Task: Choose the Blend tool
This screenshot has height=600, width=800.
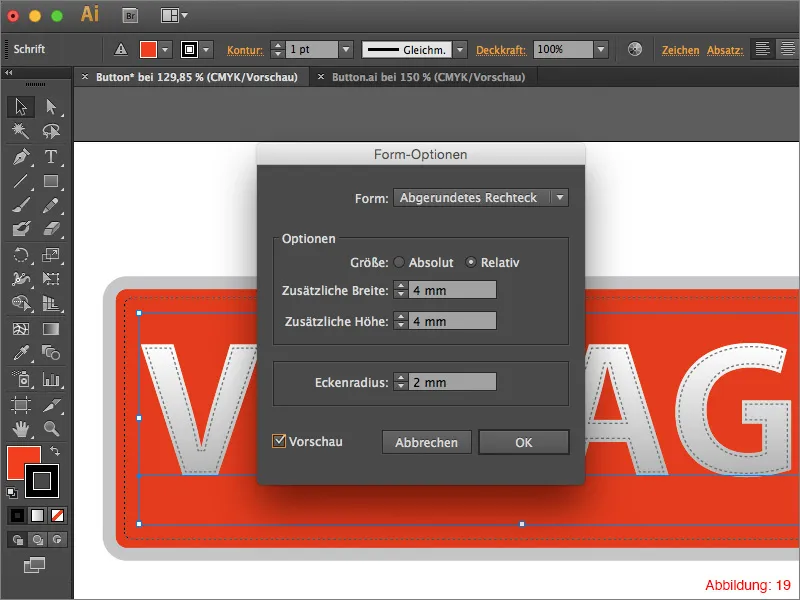Action: pyautogui.click(x=51, y=353)
